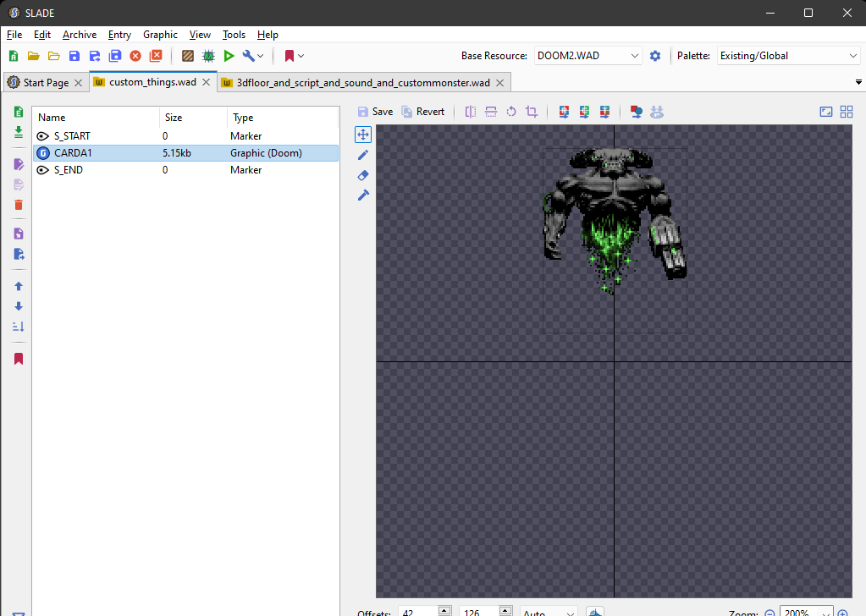
Task: Click the color remap icon with red square and blue circle
Action: 637,112
